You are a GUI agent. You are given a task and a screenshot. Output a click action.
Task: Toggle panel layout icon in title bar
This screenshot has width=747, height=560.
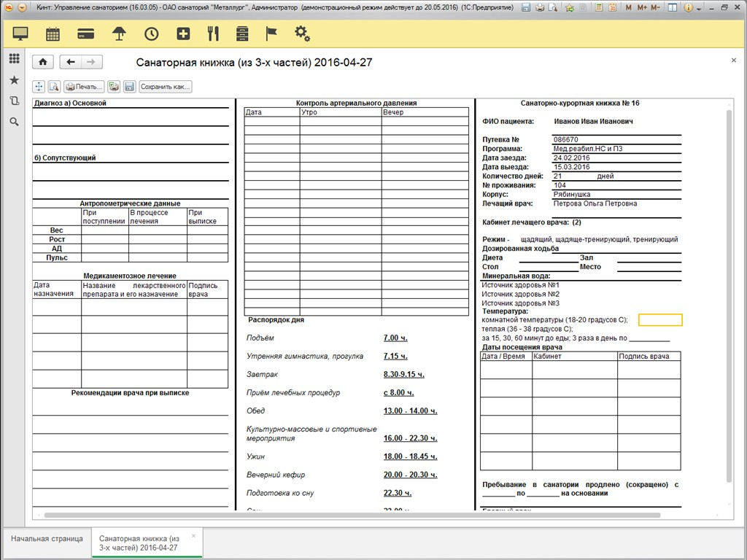tap(672, 7)
